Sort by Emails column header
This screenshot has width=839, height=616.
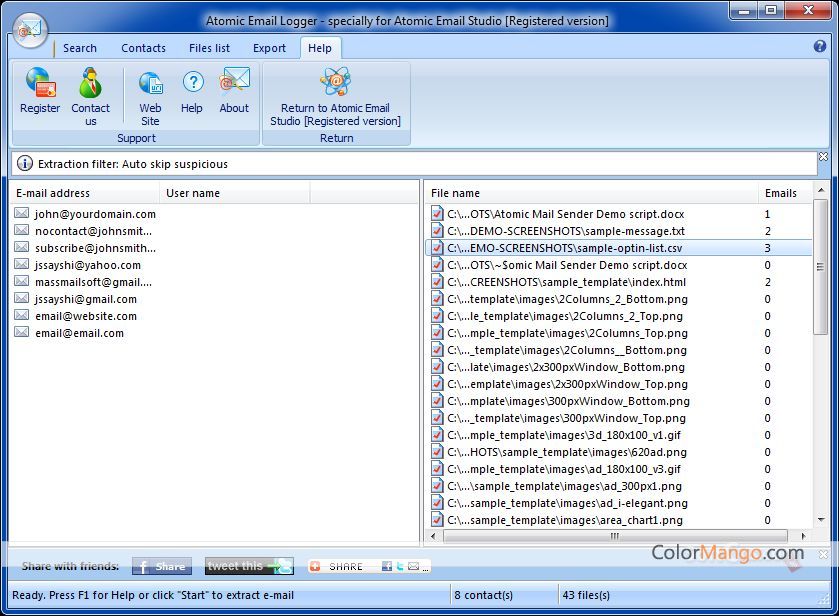click(781, 193)
